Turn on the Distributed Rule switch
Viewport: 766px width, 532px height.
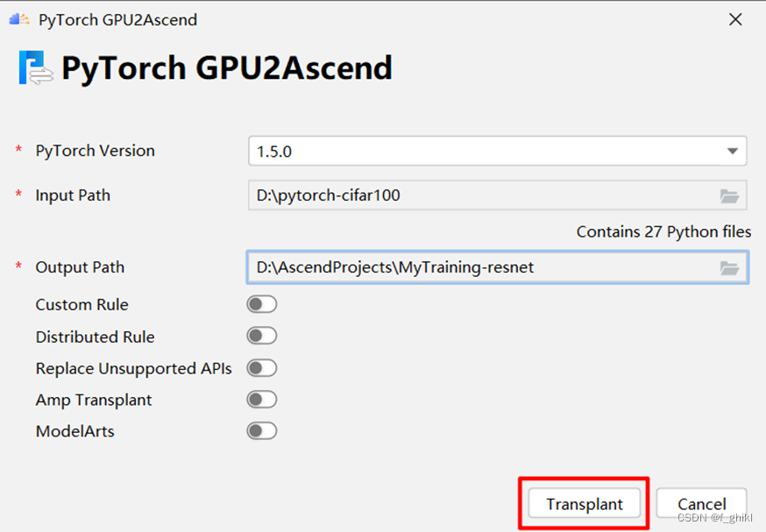click(261, 337)
